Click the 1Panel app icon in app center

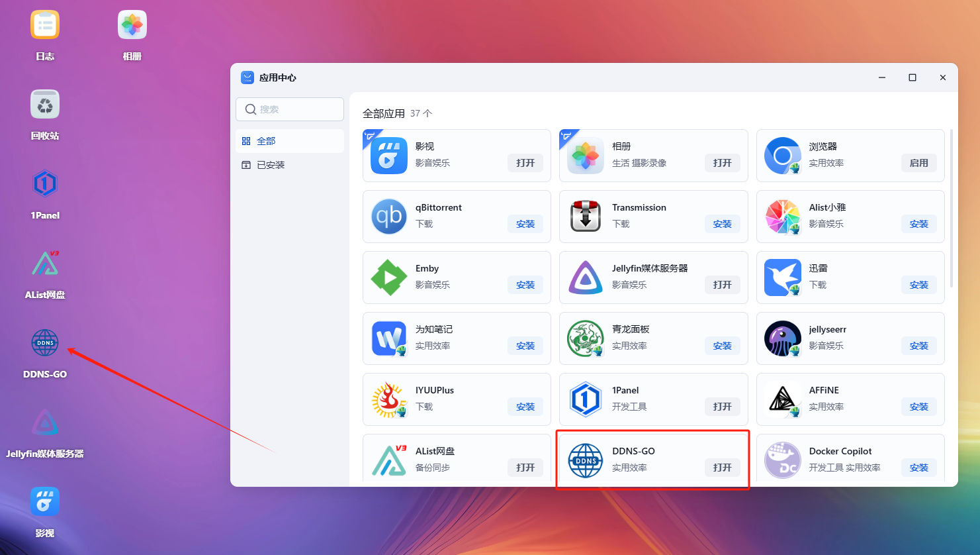point(586,399)
